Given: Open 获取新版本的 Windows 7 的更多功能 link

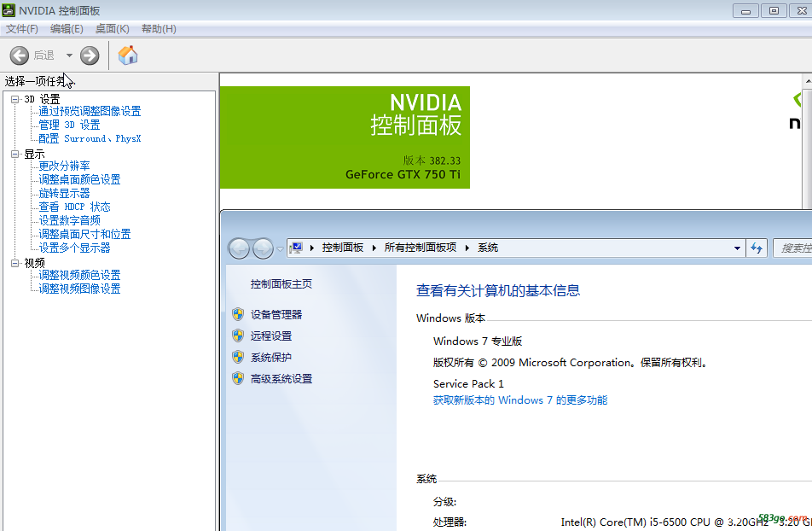Looking at the screenshot, I should click(520, 400).
